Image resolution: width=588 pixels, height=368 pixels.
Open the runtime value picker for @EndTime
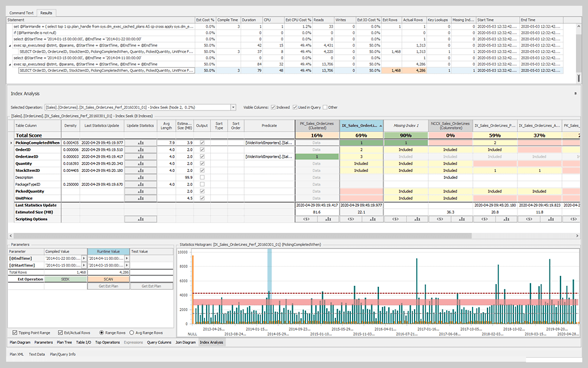[127, 258]
